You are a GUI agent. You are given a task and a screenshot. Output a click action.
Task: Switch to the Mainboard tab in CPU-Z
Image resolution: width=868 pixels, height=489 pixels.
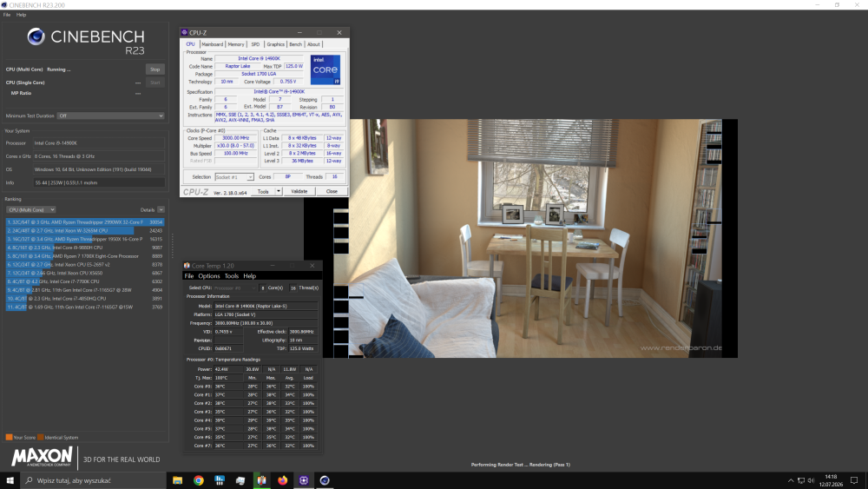(x=212, y=44)
